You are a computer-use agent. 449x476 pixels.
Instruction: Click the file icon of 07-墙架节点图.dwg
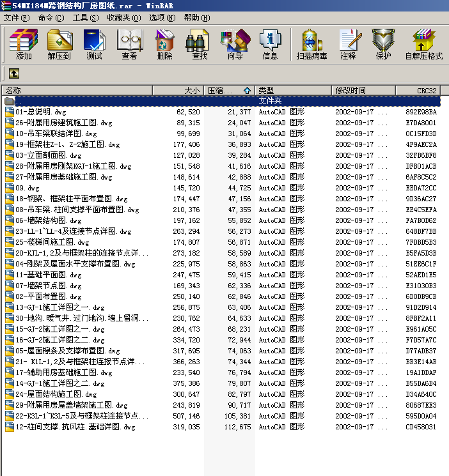[x=10, y=286]
